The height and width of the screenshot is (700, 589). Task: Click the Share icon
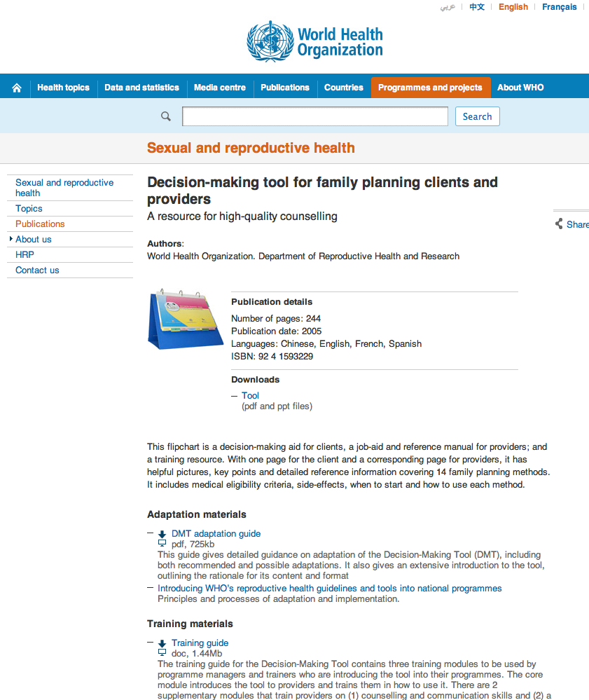[559, 224]
